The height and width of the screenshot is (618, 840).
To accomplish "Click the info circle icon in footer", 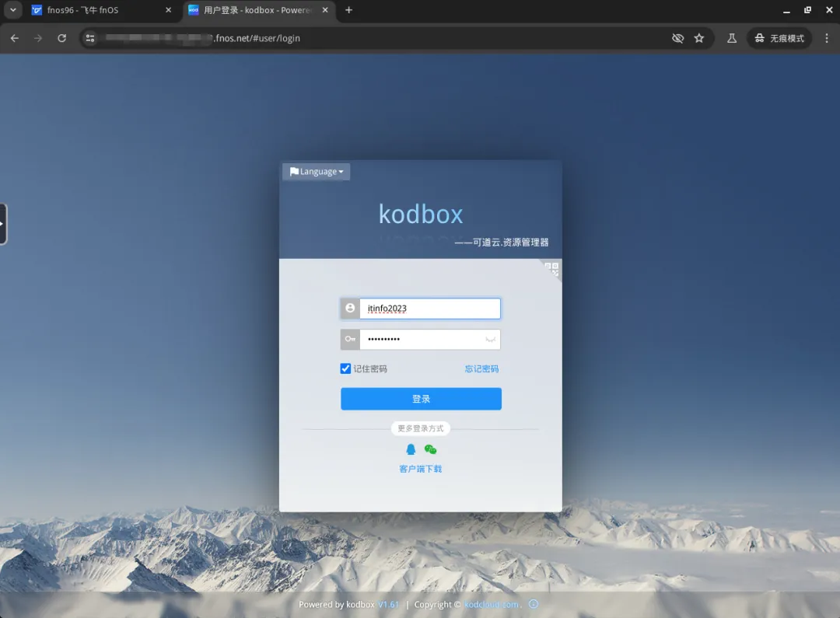I will pyautogui.click(x=534, y=604).
